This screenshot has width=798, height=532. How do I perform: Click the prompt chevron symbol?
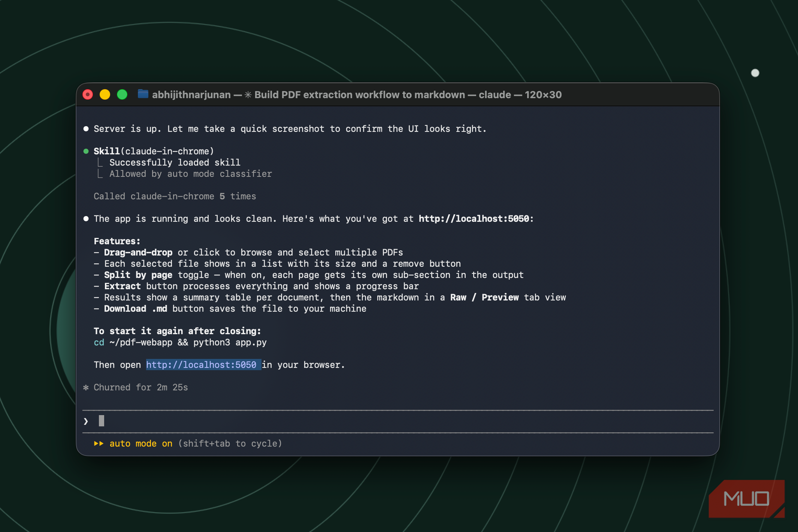coord(86,421)
